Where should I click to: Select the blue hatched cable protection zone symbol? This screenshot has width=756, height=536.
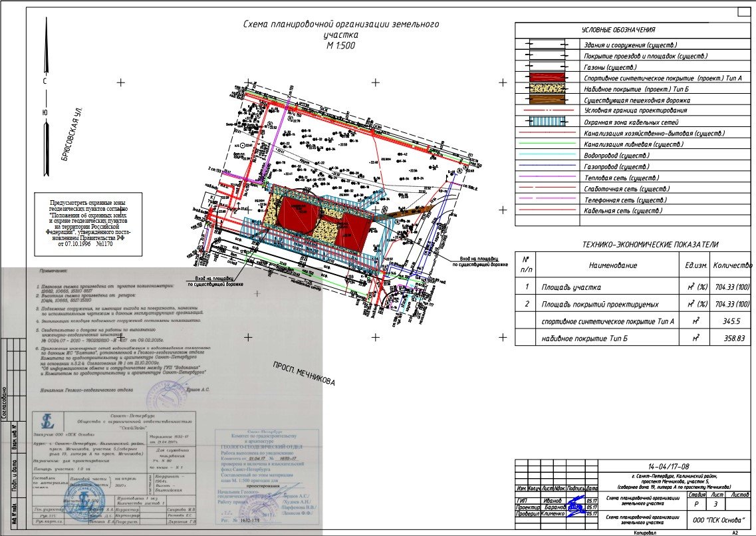pos(547,122)
